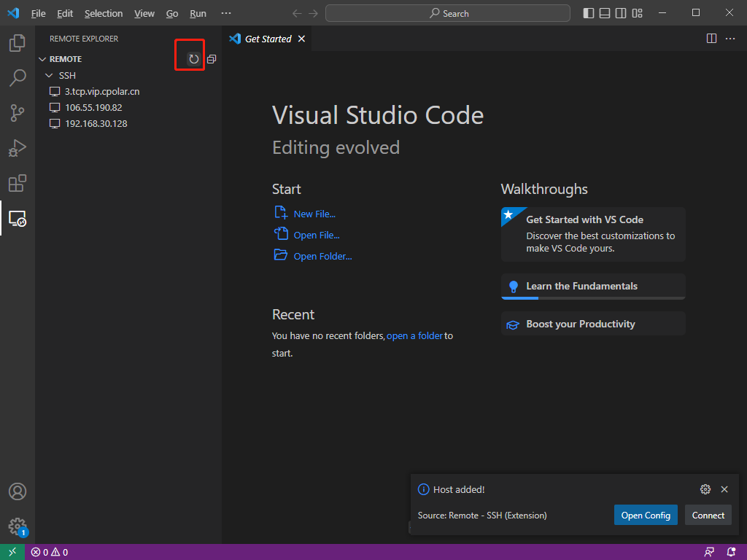
Task: Click the Search command center field
Action: tap(448, 13)
